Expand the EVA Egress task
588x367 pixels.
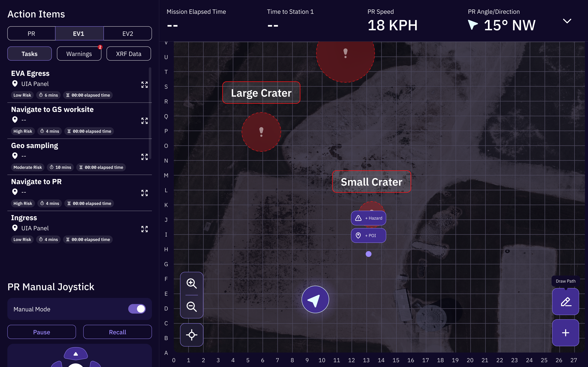145,85
